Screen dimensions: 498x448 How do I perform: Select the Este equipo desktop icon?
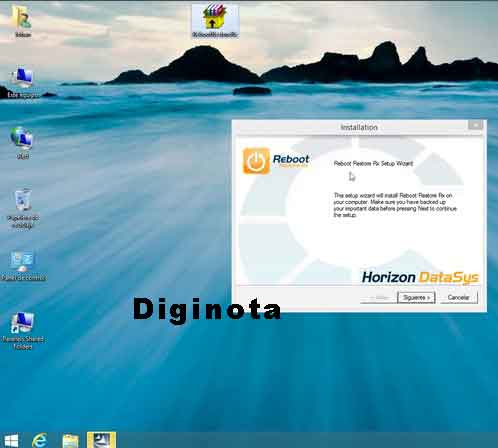click(x=22, y=82)
